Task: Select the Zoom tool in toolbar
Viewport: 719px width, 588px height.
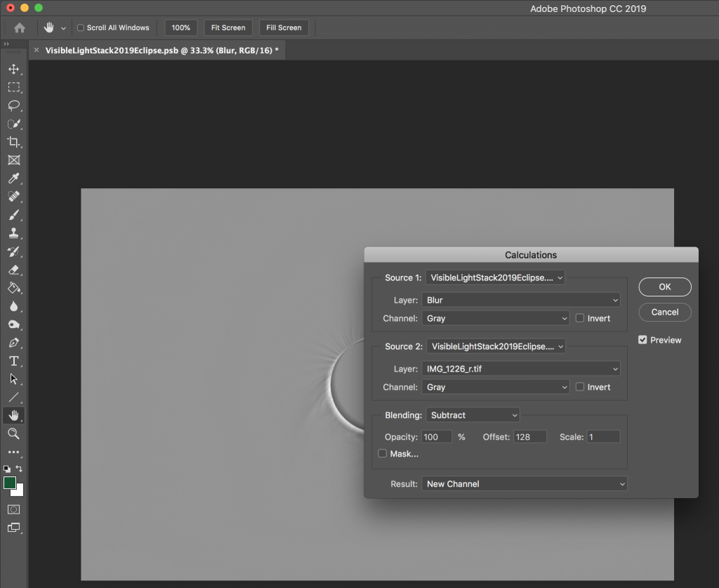Action: pyautogui.click(x=13, y=433)
